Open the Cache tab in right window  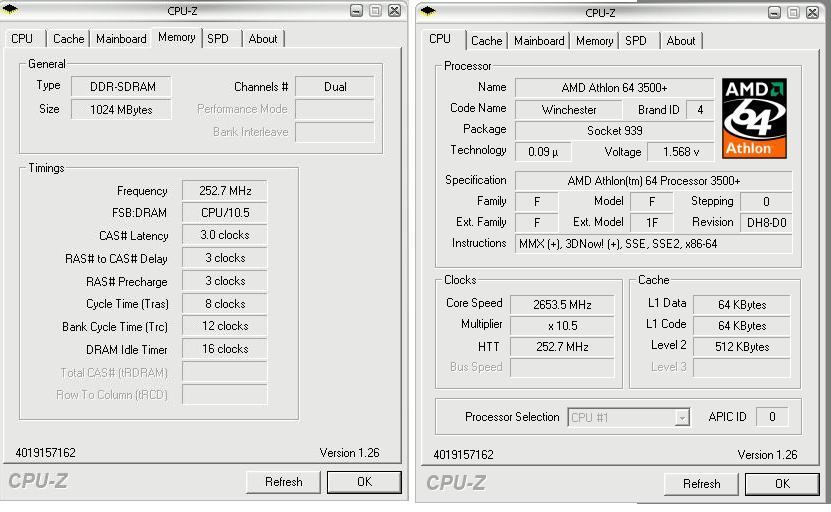(487, 41)
